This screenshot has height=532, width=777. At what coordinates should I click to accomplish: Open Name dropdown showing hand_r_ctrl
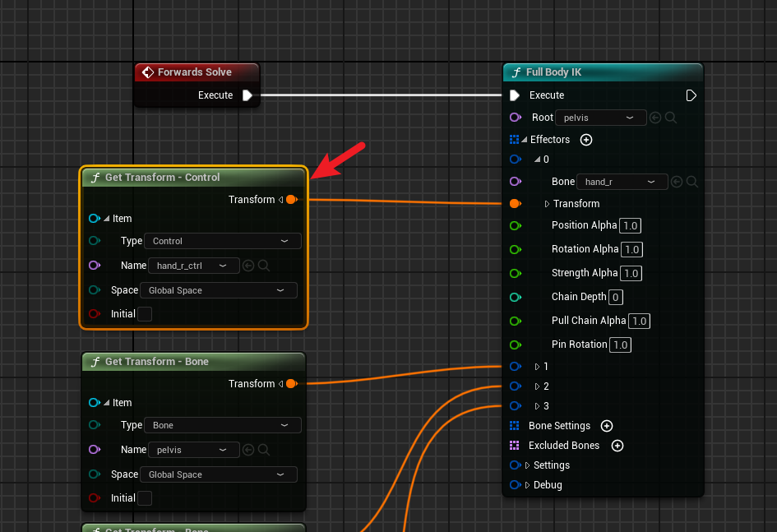[x=194, y=266]
